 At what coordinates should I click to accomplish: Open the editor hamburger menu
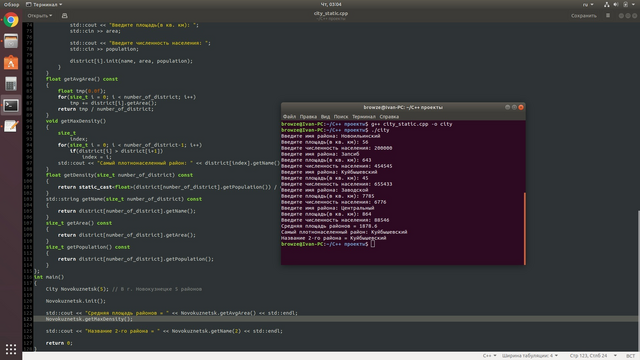point(608,16)
